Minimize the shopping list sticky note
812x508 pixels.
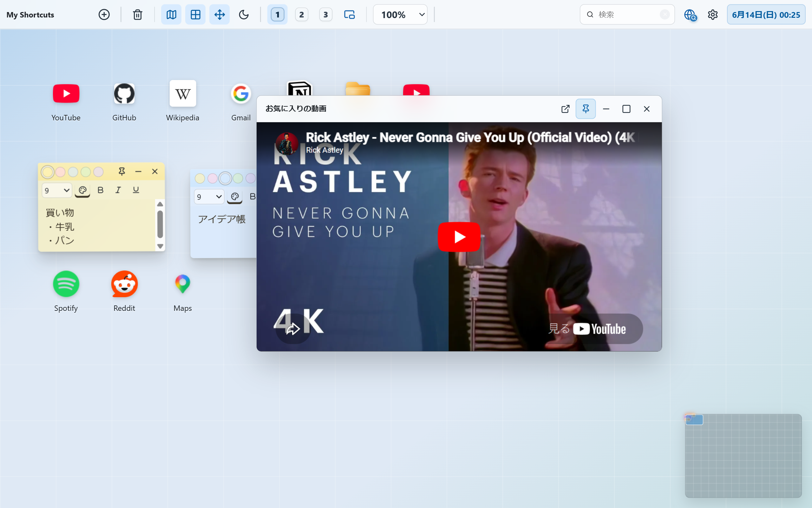(138, 172)
